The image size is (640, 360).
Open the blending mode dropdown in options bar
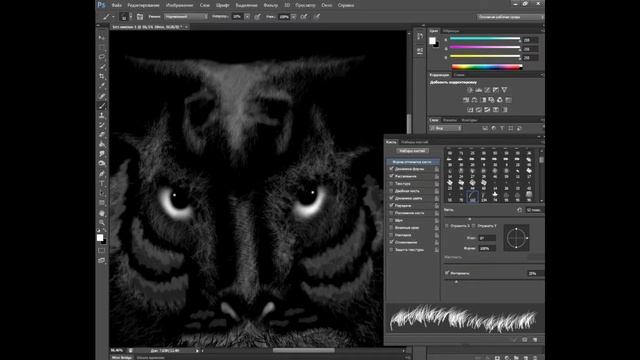(x=186, y=17)
